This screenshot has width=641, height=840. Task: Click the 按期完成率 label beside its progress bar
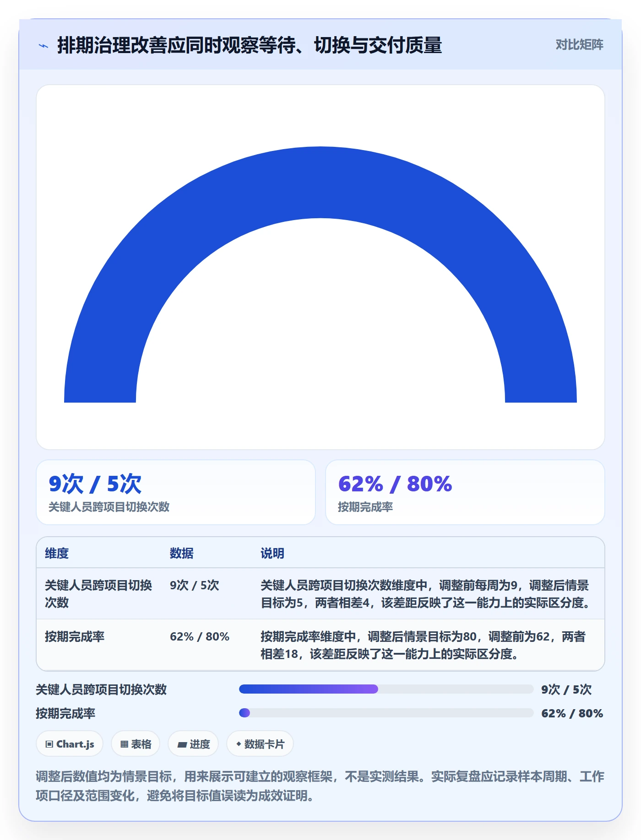(65, 713)
